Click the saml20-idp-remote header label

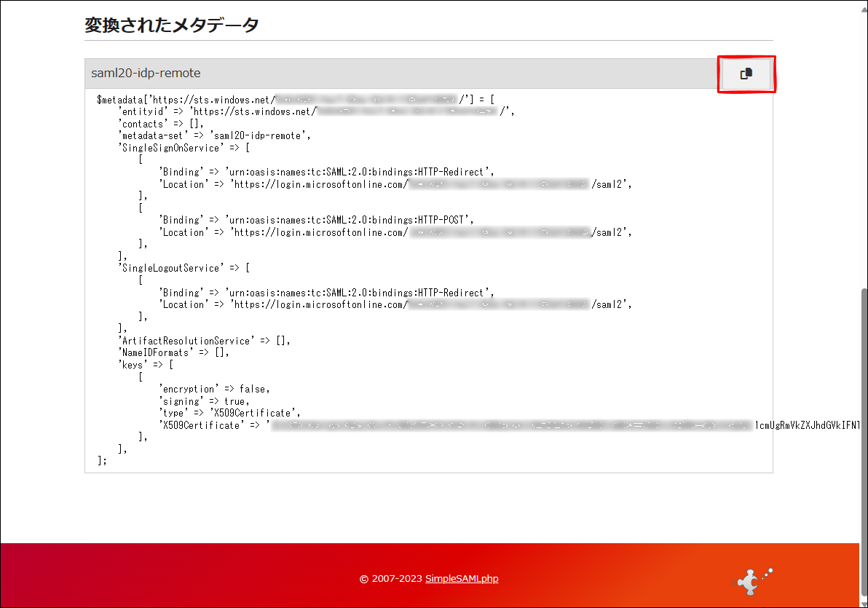click(x=146, y=74)
